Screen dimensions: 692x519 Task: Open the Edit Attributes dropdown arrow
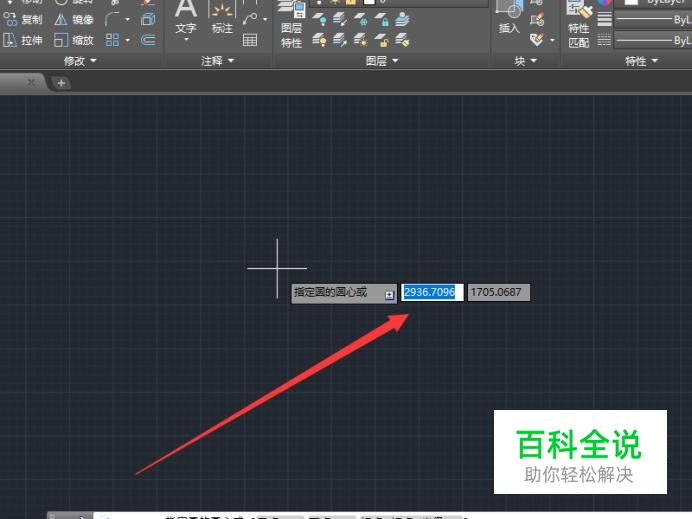click(552, 40)
